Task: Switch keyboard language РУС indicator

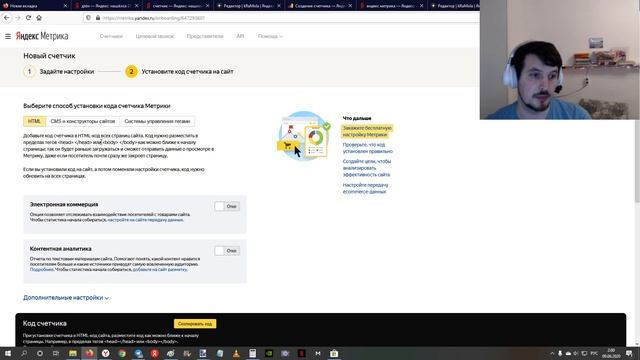Action: point(594,353)
